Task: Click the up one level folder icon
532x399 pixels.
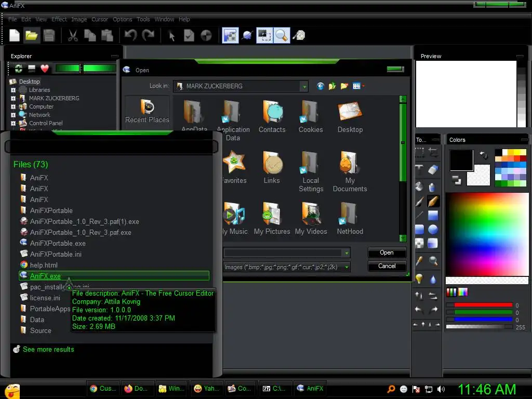Action: [x=332, y=86]
